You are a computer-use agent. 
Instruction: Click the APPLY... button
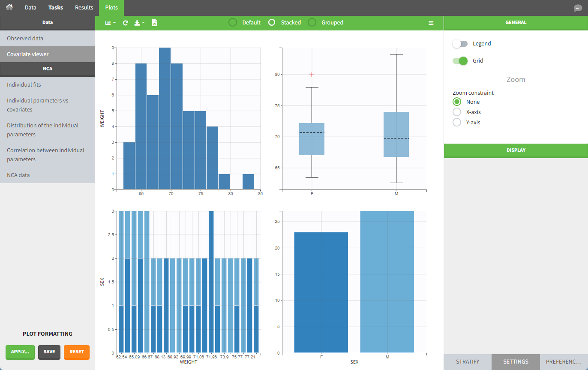point(20,352)
